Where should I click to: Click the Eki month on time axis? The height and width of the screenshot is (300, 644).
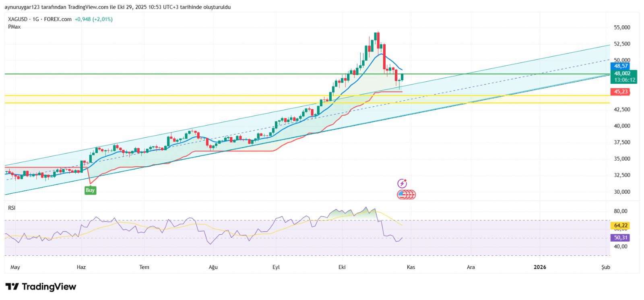[342, 267]
